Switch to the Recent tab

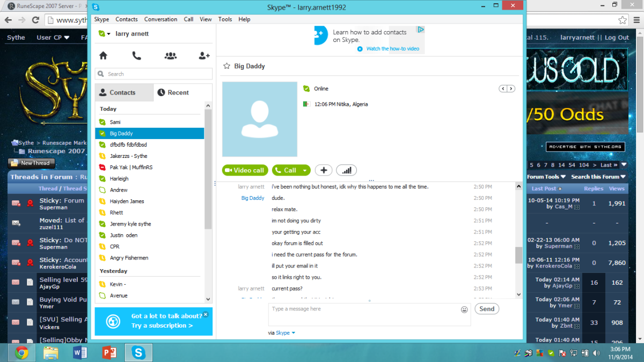tap(182, 92)
